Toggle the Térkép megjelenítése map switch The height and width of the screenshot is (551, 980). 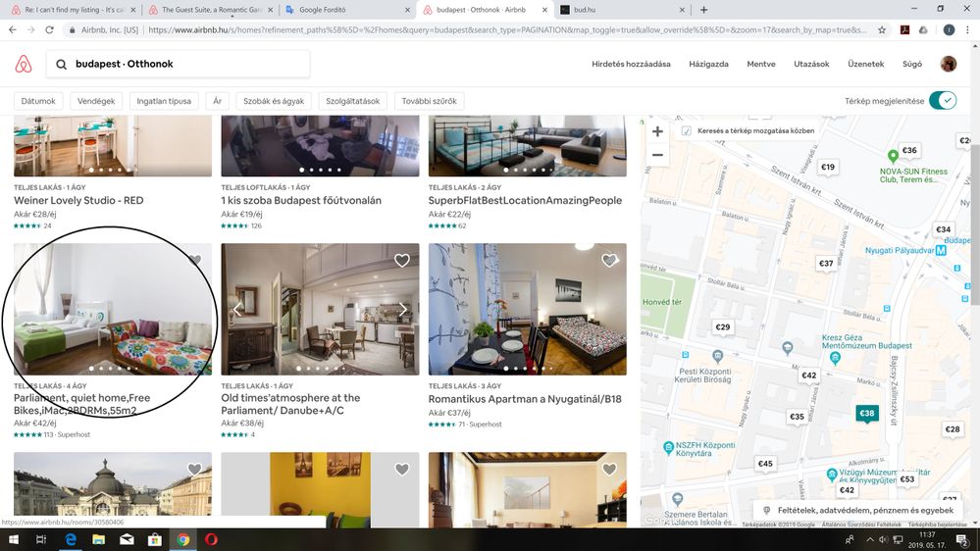pos(943,101)
